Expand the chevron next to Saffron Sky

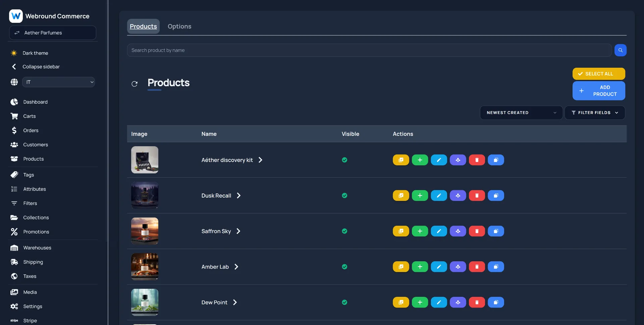point(238,231)
